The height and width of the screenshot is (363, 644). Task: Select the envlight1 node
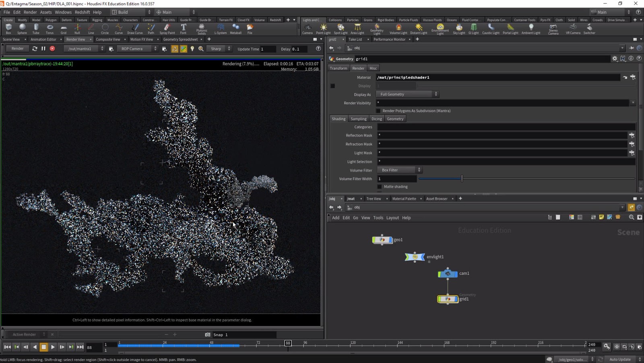coord(415,257)
